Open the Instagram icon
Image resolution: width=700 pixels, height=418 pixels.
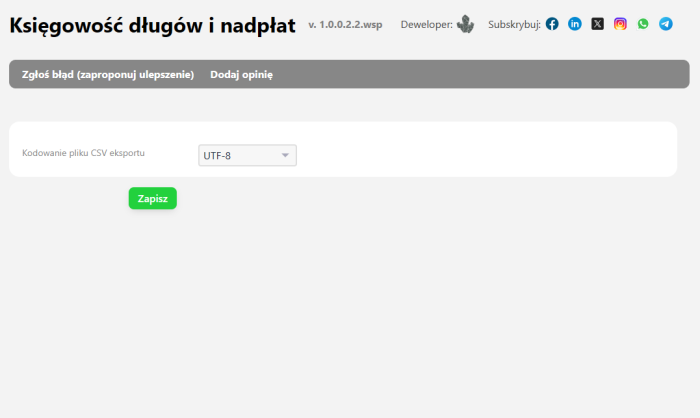[620, 24]
